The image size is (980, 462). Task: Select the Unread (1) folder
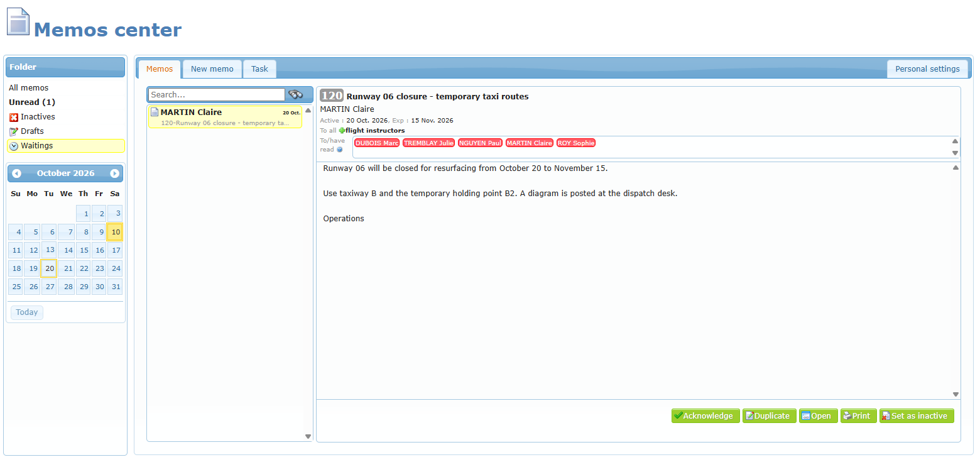coord(32,102)
